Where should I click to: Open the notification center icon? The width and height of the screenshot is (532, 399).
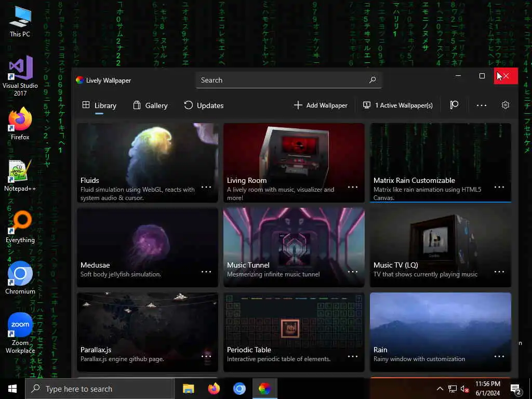pos(515,389)
